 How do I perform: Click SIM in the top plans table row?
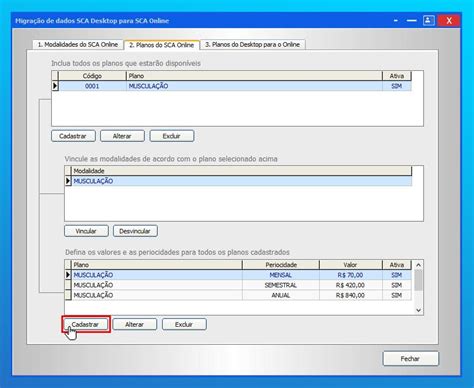point(397,86)
